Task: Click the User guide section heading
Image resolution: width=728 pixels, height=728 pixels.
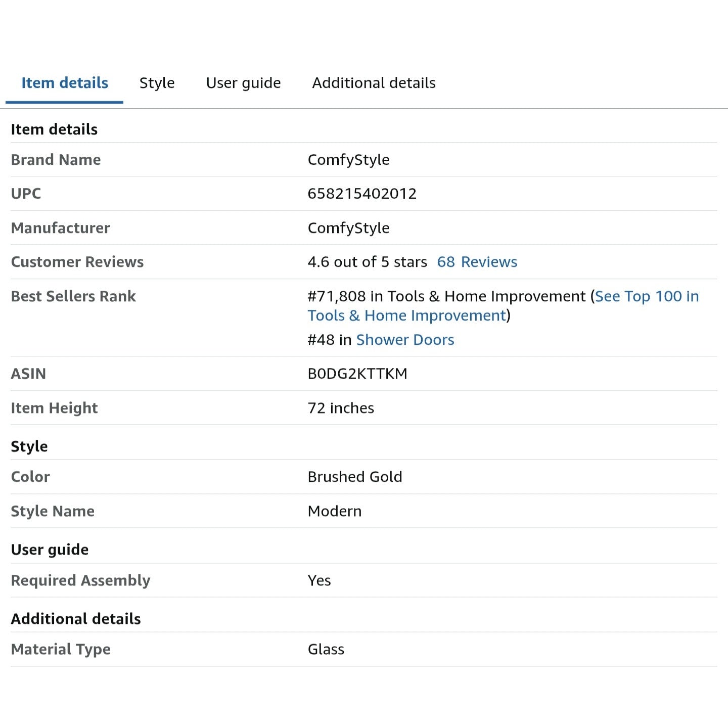Action: tap(50, 550)
